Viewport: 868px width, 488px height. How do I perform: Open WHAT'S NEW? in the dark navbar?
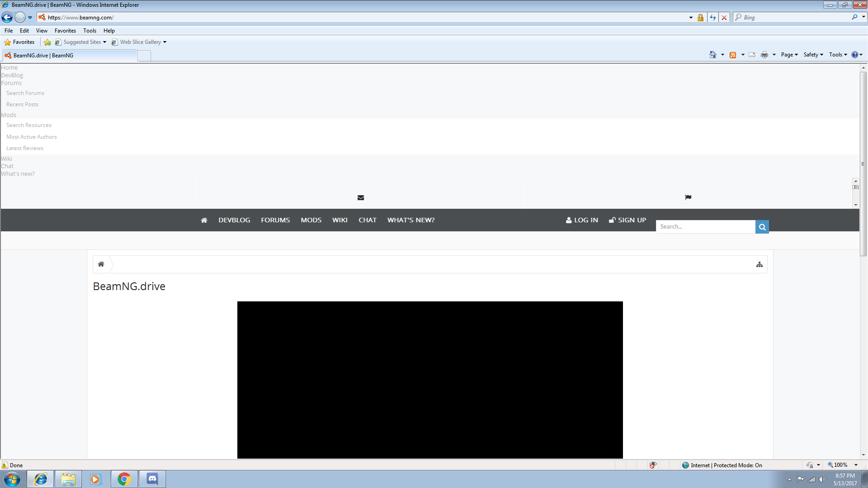(x=411, y=220)
